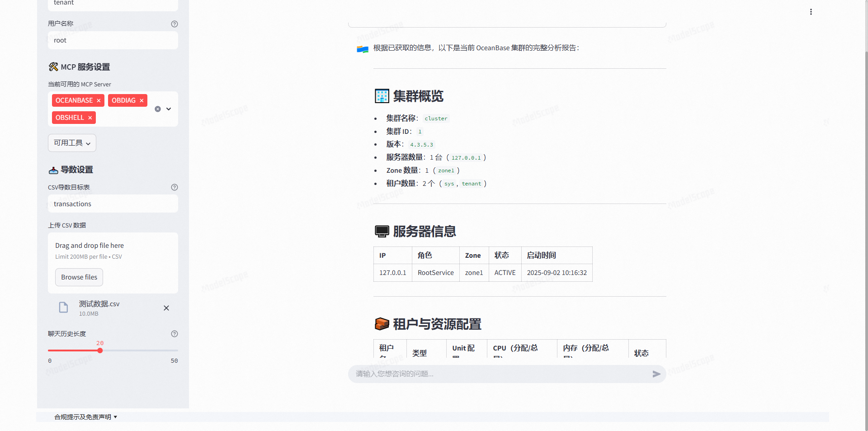Clear all MCP servers with the circle-X icon
868x431 pixels.
point(157,109)
